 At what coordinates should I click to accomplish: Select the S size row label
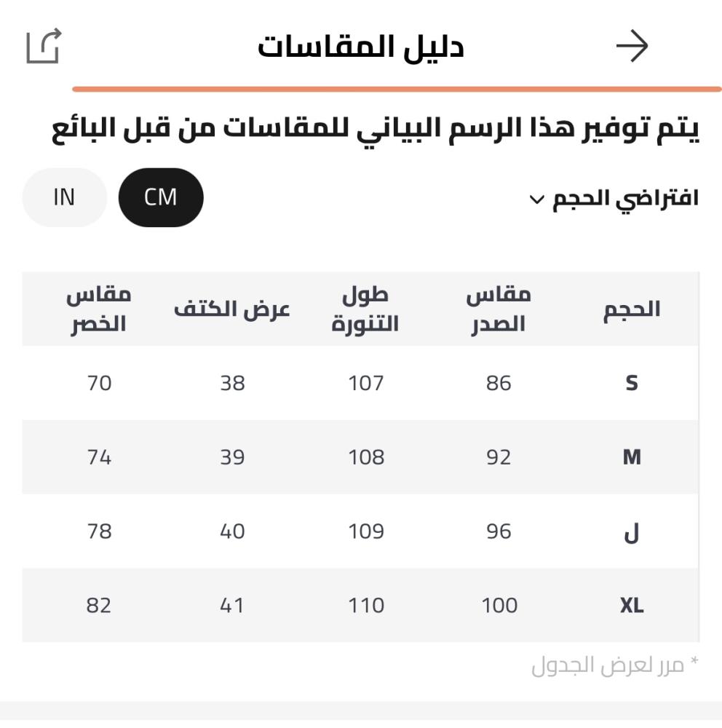631,383
